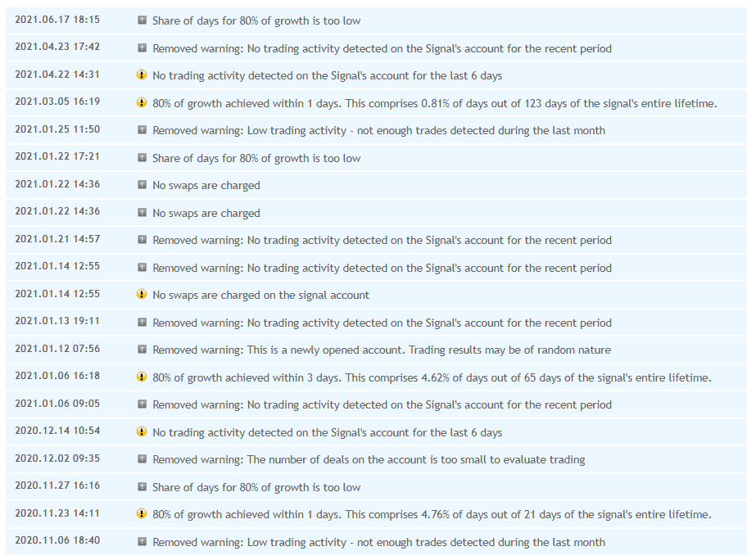The image size is (747, 560).
Task: Click yellow warning icon dated 2020.12.14 10:54
Action: point(142,432)
